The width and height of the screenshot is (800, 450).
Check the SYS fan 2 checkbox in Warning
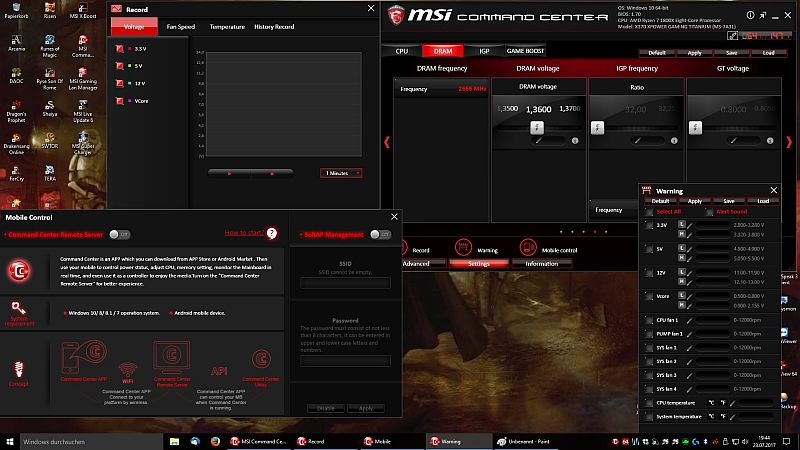pos(649,361)
